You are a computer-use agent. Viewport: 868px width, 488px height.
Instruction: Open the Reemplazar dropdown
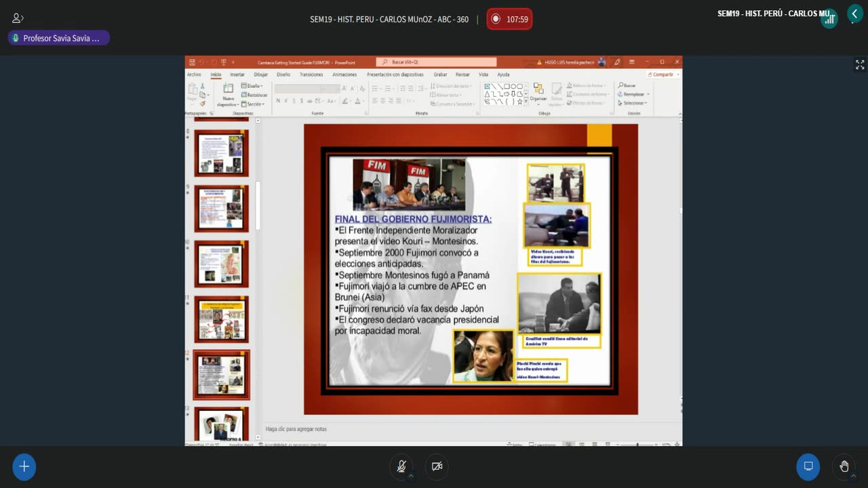(634, 94)
